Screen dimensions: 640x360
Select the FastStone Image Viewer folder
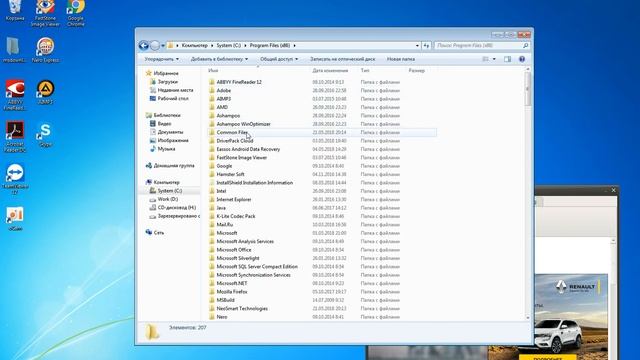click(242, 158)
